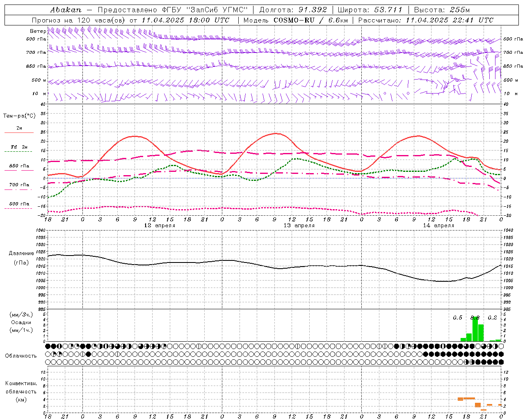Click the Высота: 255м header field
Viewport: 525px width, 420px height.
442,9
